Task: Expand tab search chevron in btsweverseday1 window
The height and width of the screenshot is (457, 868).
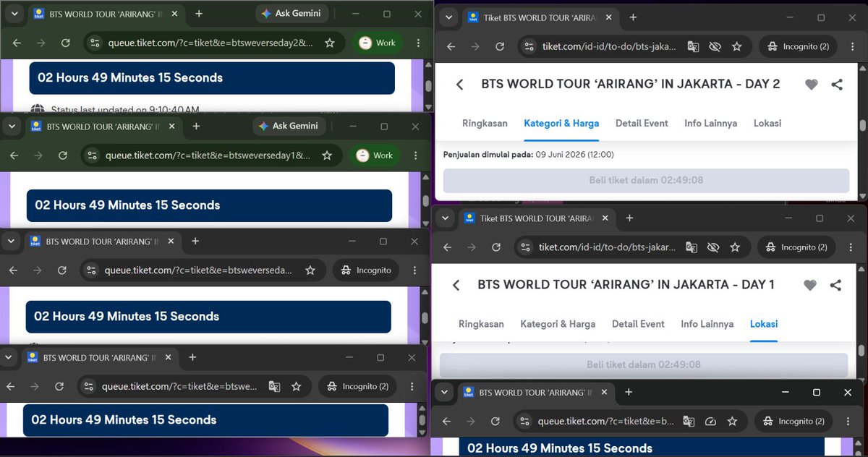Action: tap(12, 126)
